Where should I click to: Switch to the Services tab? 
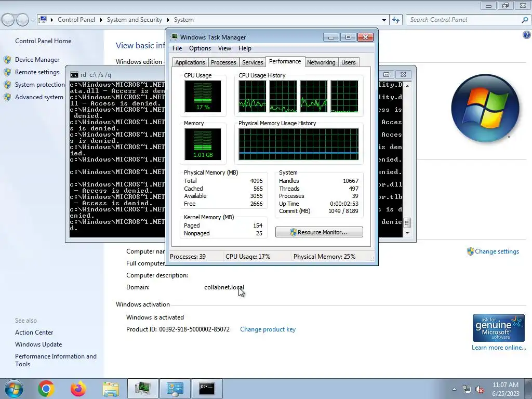252,62
